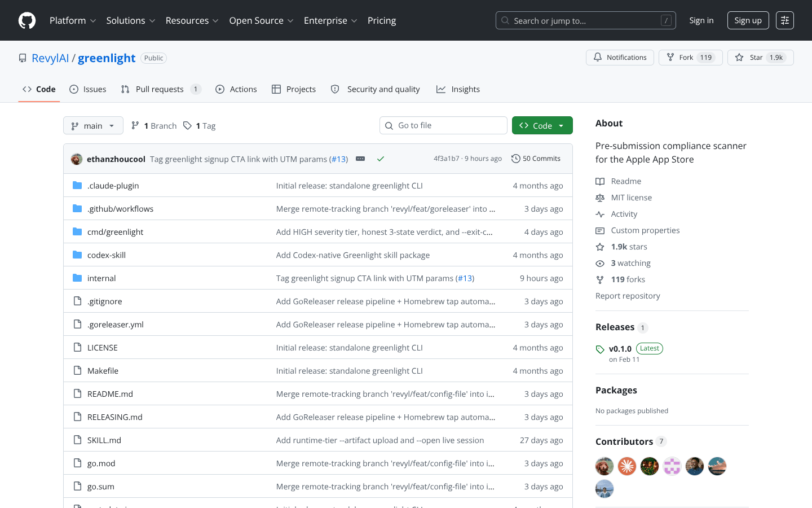812x508 pixels.
Task: Open the Report repository link
Action: point(628,296)
